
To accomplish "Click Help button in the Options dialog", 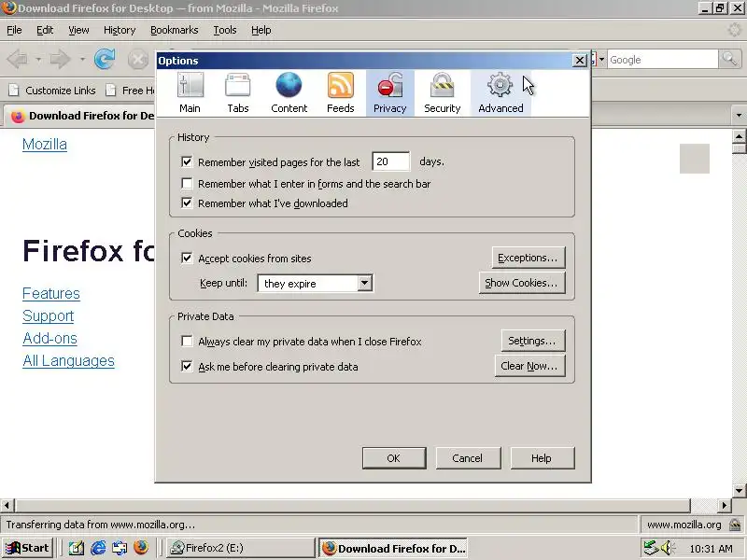I will click(543, 458).
